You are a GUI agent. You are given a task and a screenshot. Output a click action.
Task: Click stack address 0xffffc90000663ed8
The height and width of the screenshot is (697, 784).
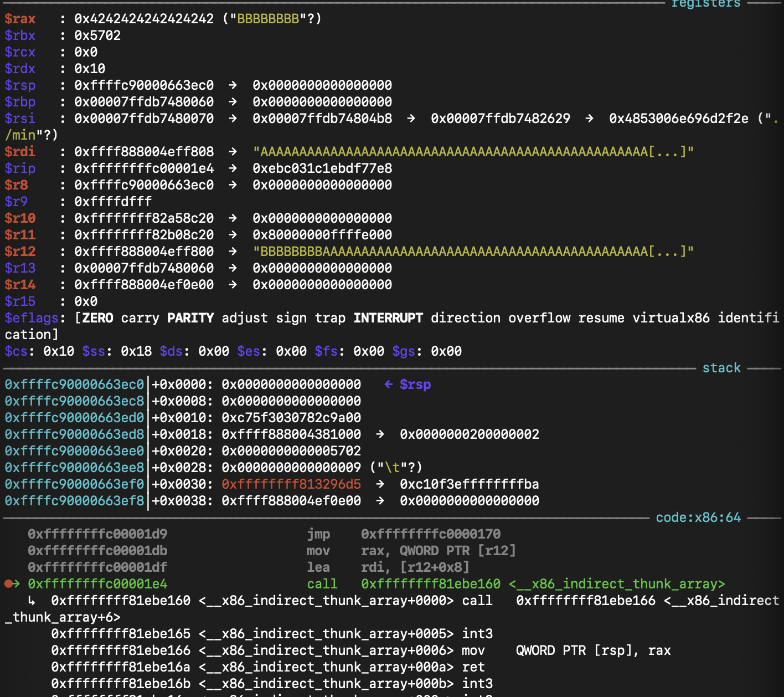tap(74, 434)
